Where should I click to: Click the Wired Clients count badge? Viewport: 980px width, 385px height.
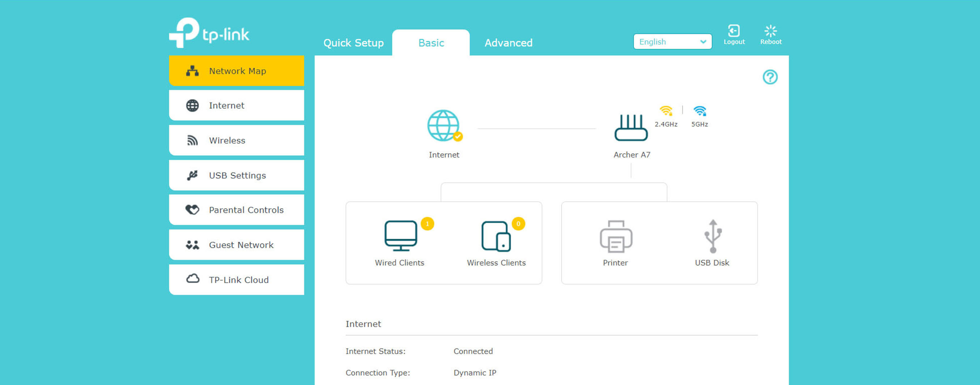tap(427, 224)
